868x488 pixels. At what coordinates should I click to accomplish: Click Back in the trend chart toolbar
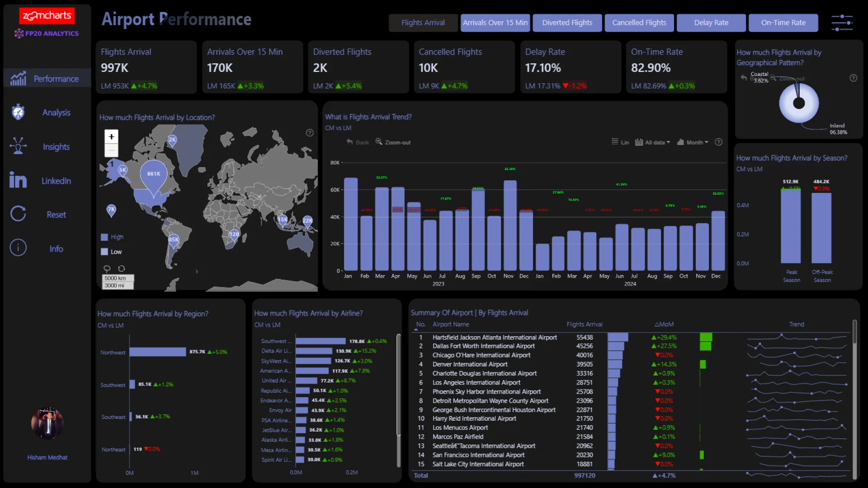click(358, 142)
